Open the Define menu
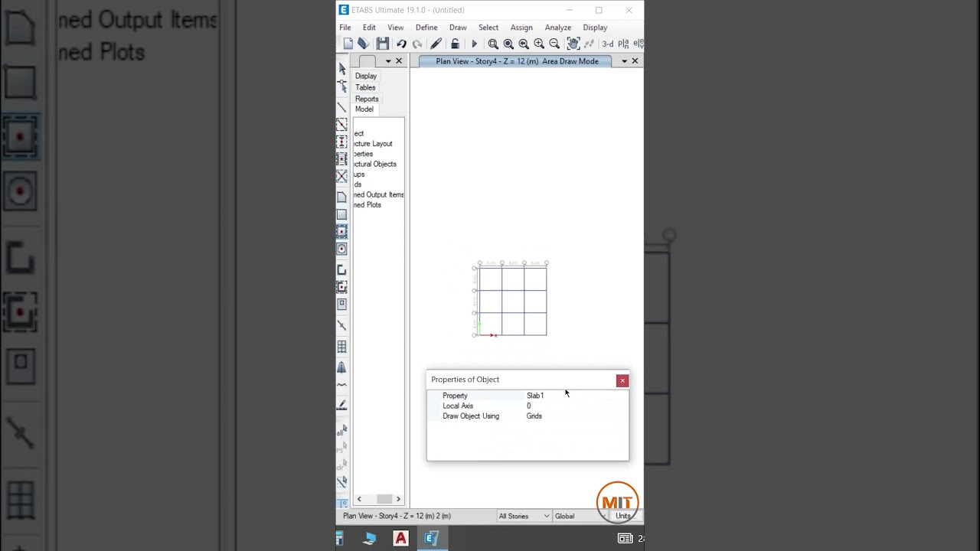 tap(426, 28)
